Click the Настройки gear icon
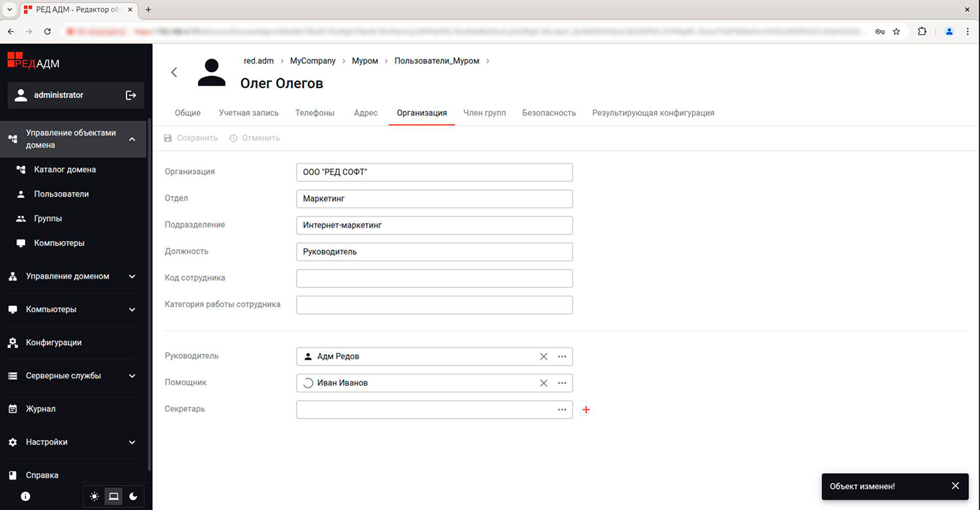Viewport: 980px width, 510px height. [x=13, y=442]
